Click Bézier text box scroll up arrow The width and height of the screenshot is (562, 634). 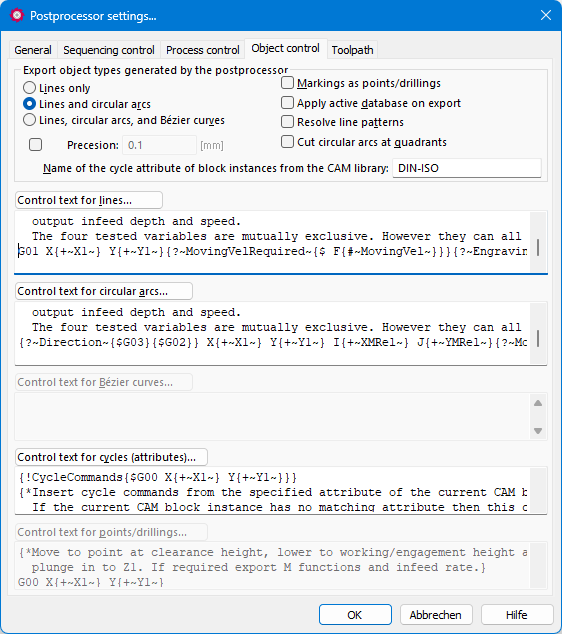coord(538,403)
